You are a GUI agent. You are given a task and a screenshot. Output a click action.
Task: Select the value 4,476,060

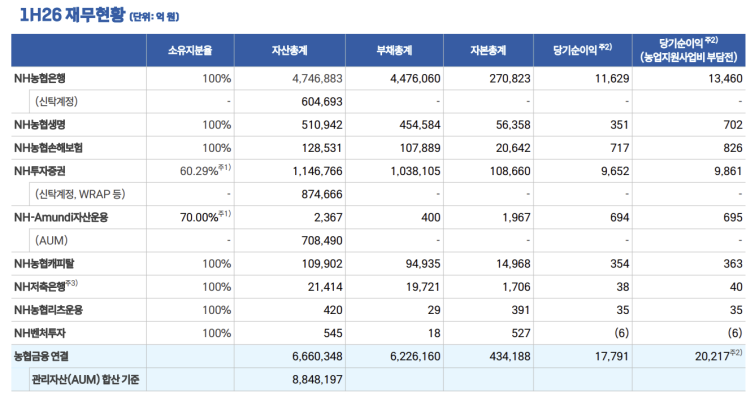[x=415, y=79]
